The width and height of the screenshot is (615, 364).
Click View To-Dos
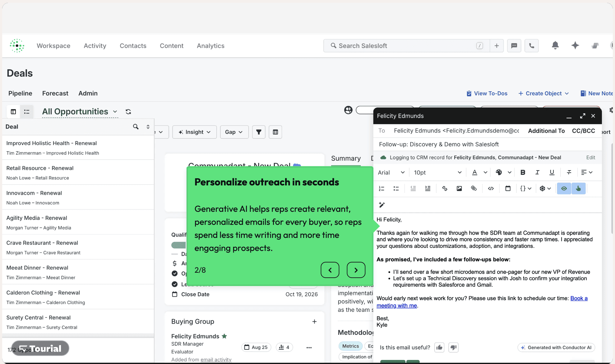click(487, 93)
